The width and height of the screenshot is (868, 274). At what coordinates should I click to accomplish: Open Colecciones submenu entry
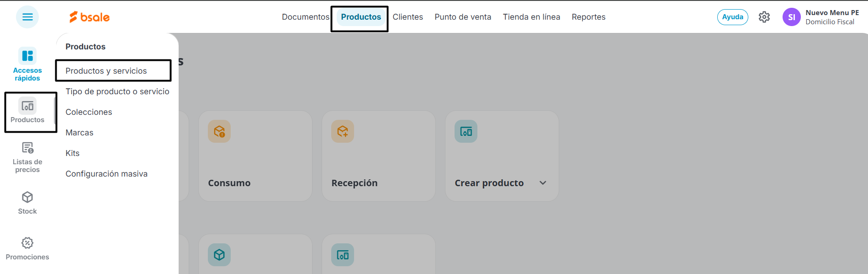89,112
